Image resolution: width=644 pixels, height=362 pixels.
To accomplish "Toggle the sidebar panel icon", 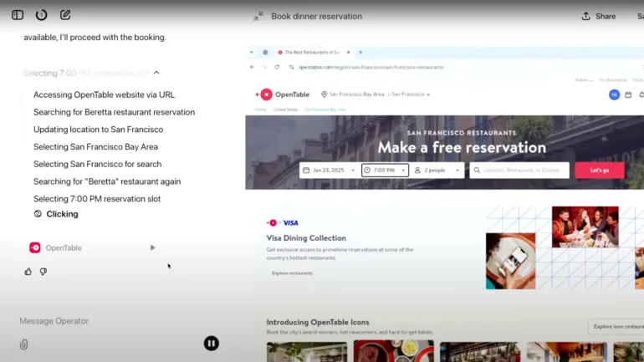I will [x=18, y=15].
